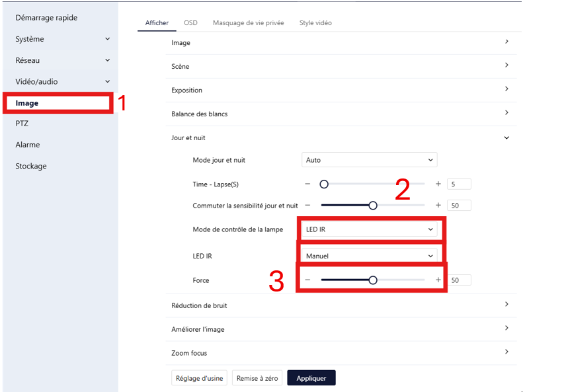
Task: Click the Appliquer button
Action: (x=311, y=378)
